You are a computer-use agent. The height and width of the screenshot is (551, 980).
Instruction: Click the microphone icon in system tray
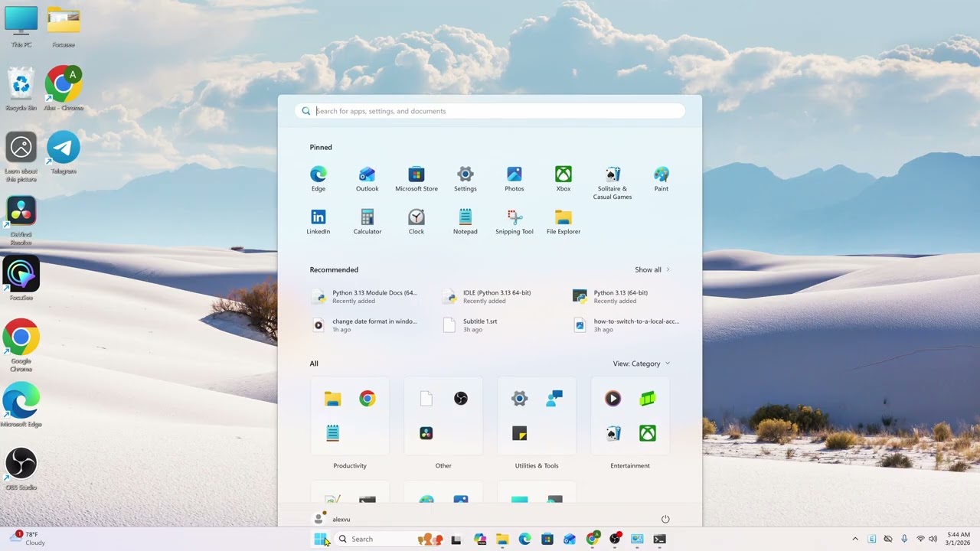(x=904, y=539)
